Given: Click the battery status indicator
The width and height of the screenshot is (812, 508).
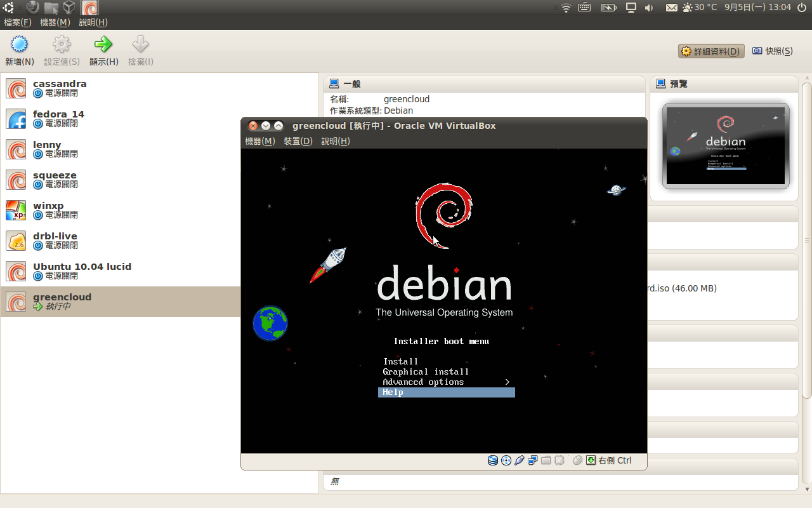Looking at the screenshot, I should [608, 8].
